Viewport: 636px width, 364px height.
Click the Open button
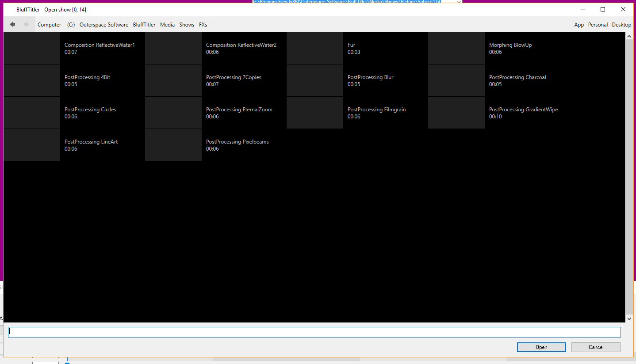[541, 347]
